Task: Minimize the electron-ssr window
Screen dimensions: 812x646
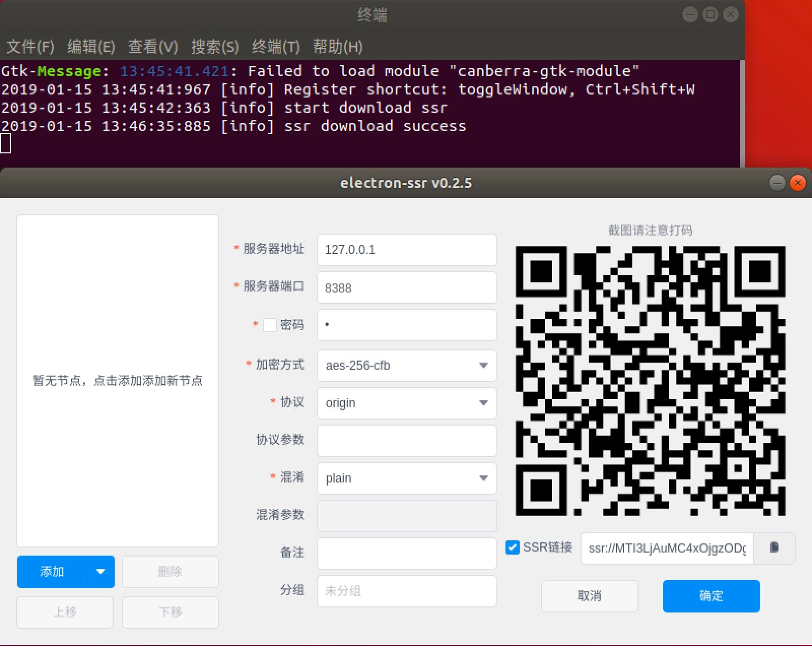Action: click(x=777, y=183)
